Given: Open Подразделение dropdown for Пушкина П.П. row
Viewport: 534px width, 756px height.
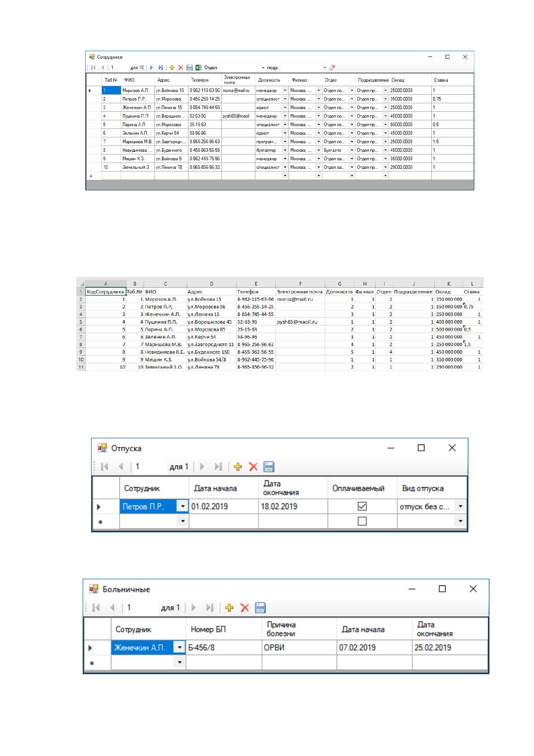Looking at the screenshot, I should [385, 116].
